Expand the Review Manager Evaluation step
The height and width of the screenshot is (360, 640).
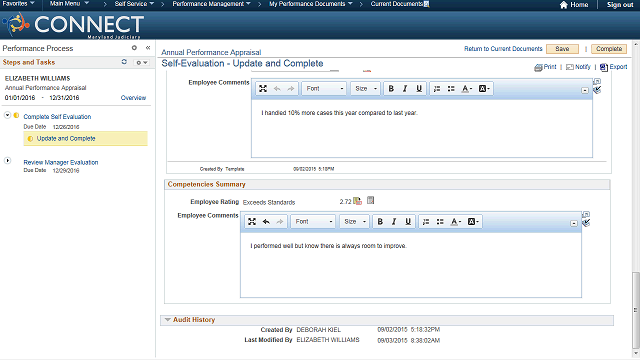point(7,160)
